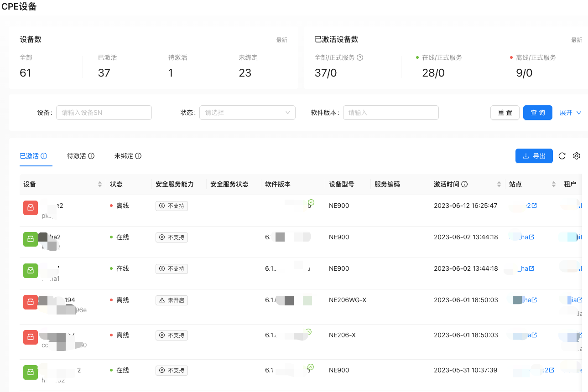The image size is (588, 392).
Task: Open site link icon in NE206WG-X row
Action: 534,300
